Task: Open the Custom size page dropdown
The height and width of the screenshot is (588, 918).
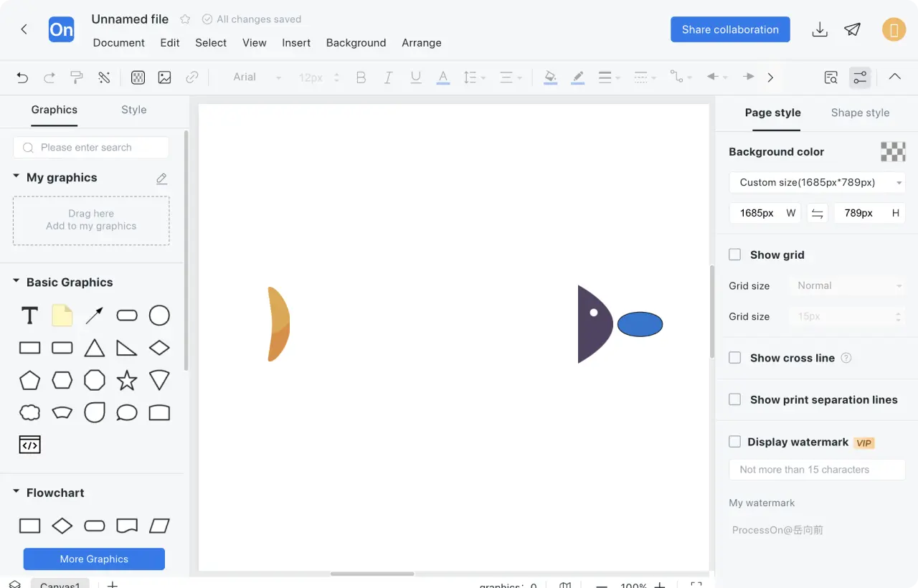Action: pos(817,182)
